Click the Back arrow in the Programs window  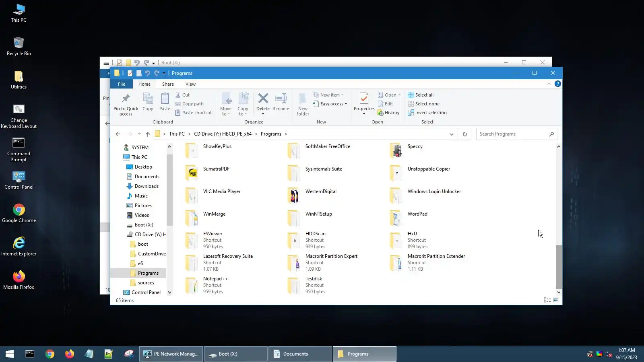(x=118, y=134)
